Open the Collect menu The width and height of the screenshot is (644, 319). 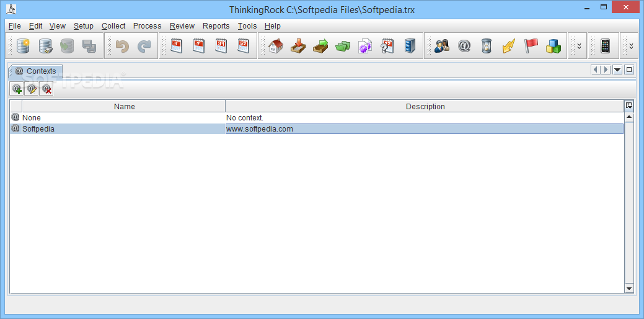pos(113,26)
